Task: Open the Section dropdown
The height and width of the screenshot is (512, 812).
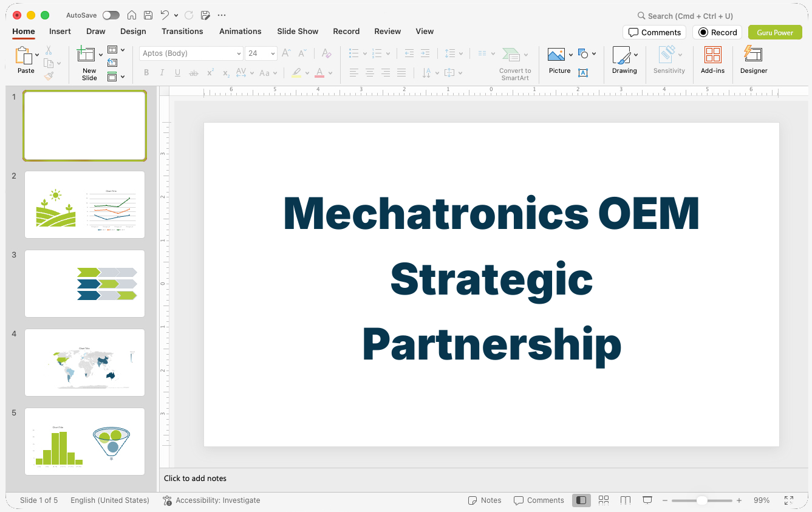Action: pyautogui.click(x=116, y=77)
